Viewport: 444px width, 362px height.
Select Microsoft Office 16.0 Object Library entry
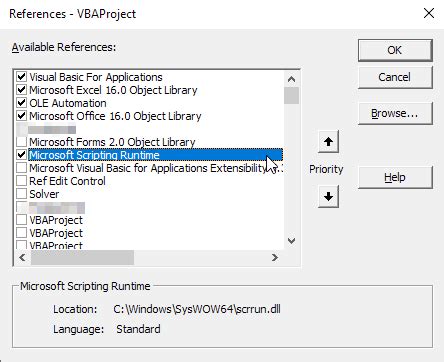tap(115, 116)
